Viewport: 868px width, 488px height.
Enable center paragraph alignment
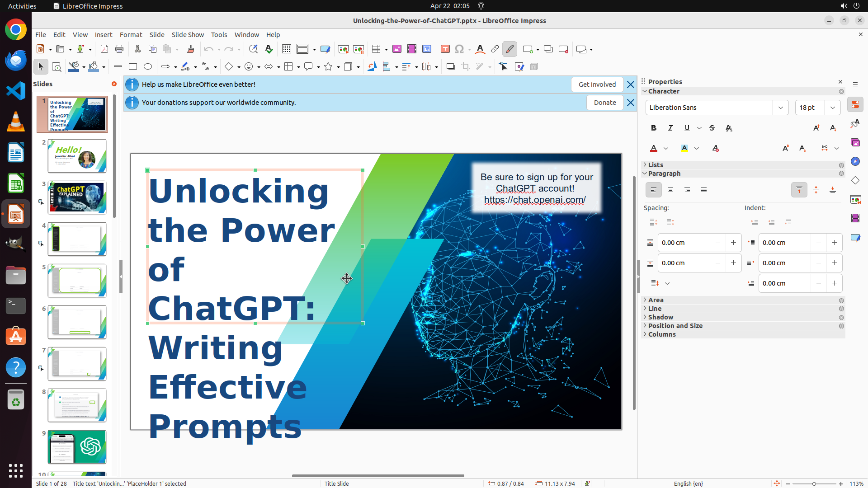click(670, 190)
